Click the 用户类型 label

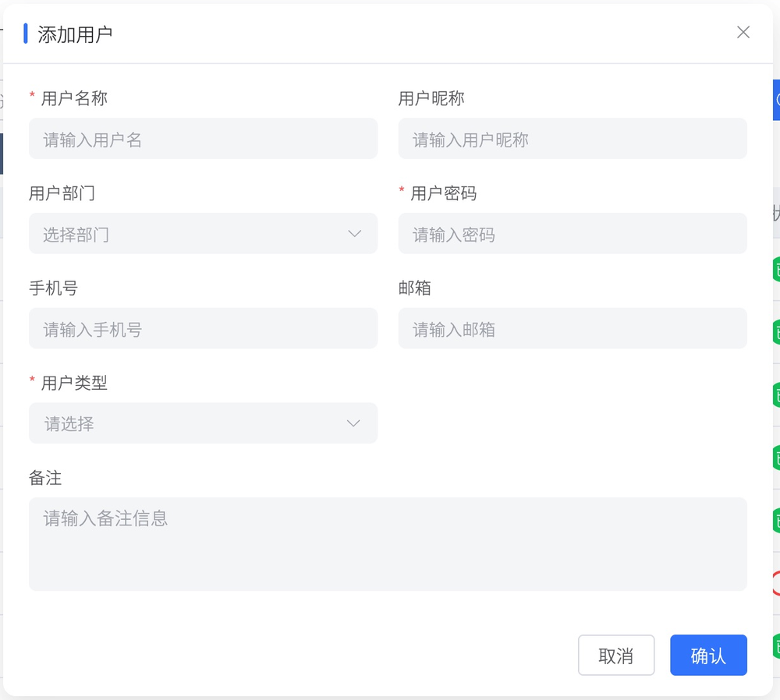pyautogui.click(x=74, y=384)
